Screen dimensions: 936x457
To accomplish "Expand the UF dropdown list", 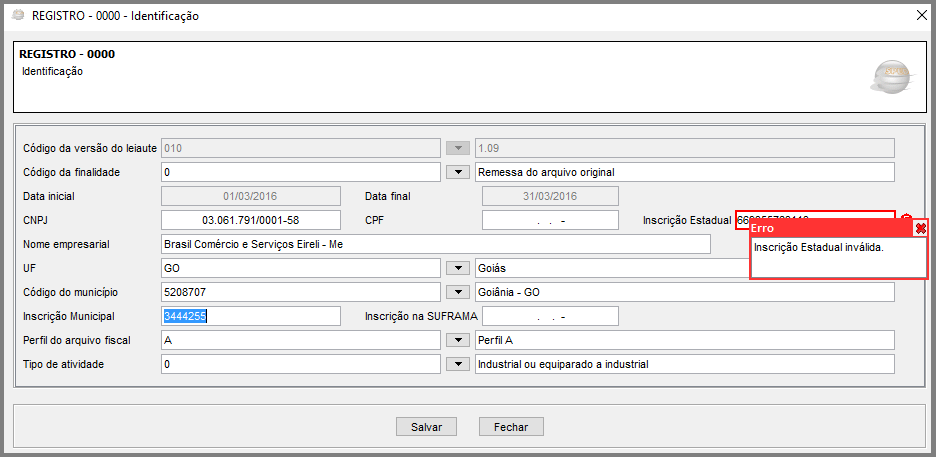I will point(457,268).
